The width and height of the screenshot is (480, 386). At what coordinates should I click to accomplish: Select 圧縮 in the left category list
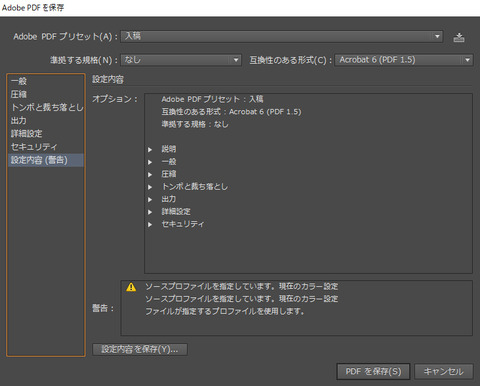pyautogui.click(x=46, y=94)
